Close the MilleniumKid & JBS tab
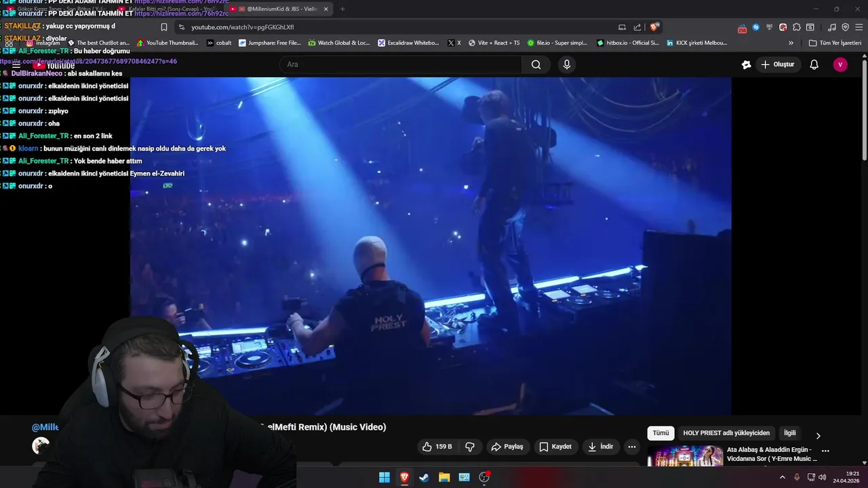The image size is (868, 488). [x=325, y=9]
